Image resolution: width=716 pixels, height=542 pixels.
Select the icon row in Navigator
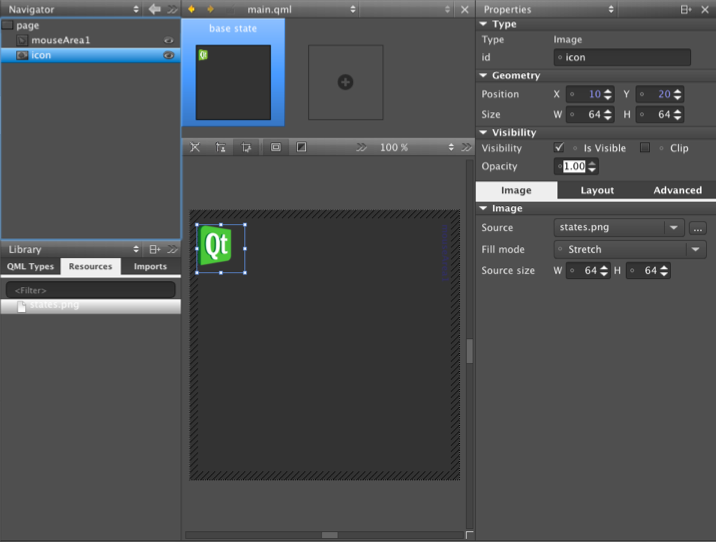[x=90, y=55]
